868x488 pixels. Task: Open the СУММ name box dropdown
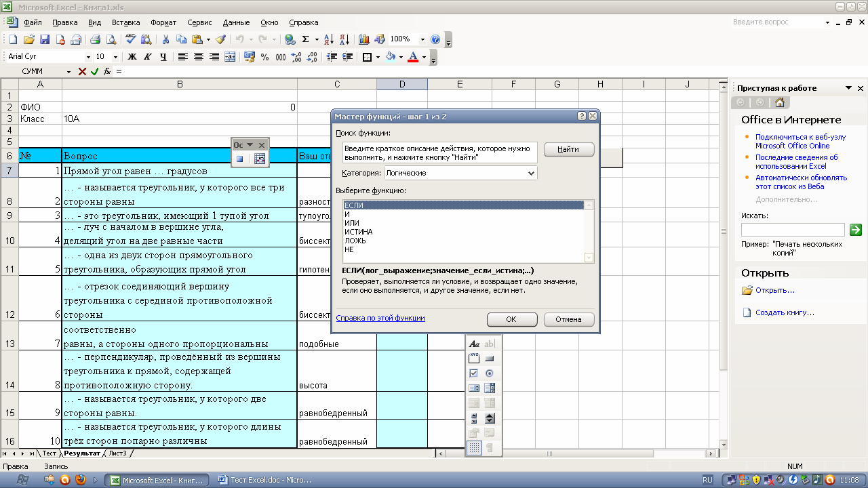tap(68, 71)
